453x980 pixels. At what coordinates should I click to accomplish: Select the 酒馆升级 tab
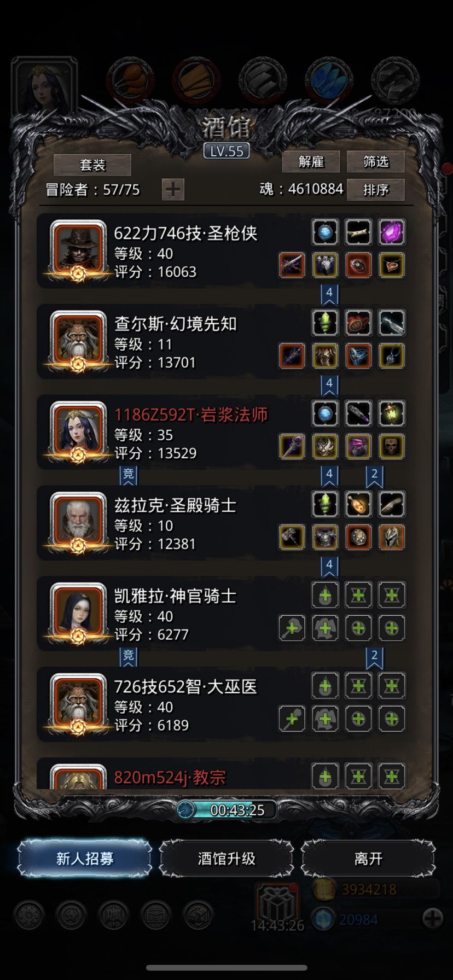(x=226, y=858)
